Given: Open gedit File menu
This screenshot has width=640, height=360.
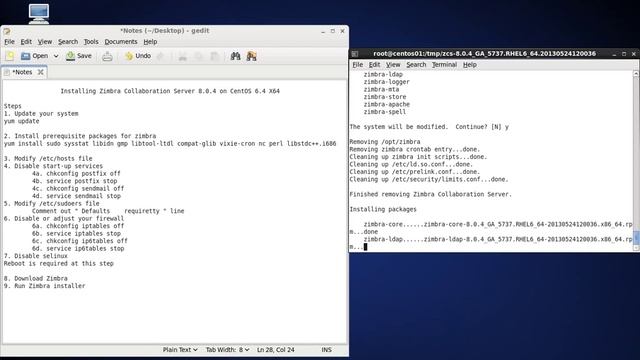Looking at the screenshot, I should pyautogui.click(x=9, y=42).
